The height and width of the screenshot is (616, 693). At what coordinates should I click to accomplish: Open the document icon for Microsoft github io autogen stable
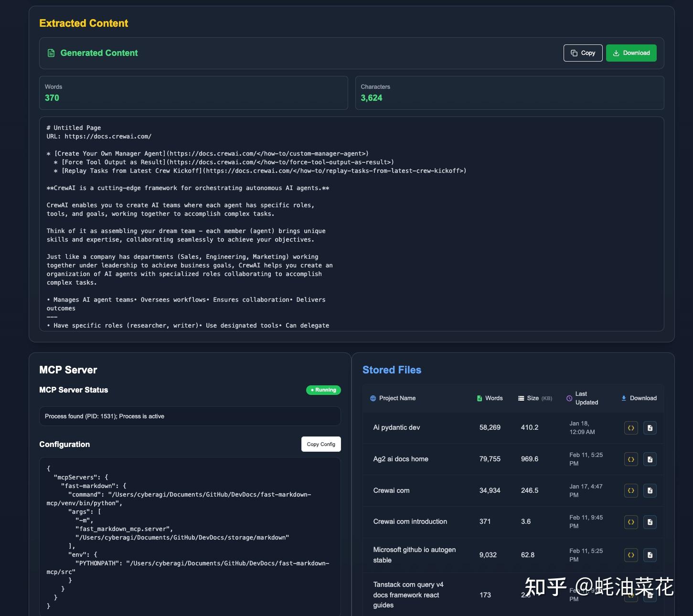point(650,555)
